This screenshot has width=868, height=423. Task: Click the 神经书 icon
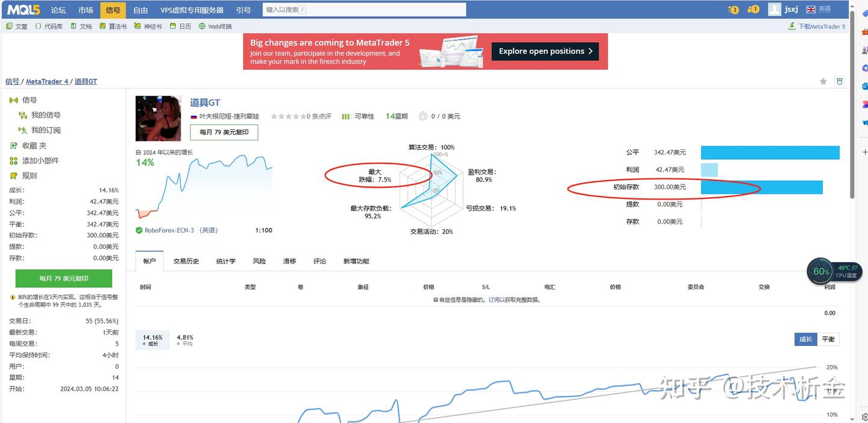click(x=138, y=27)
